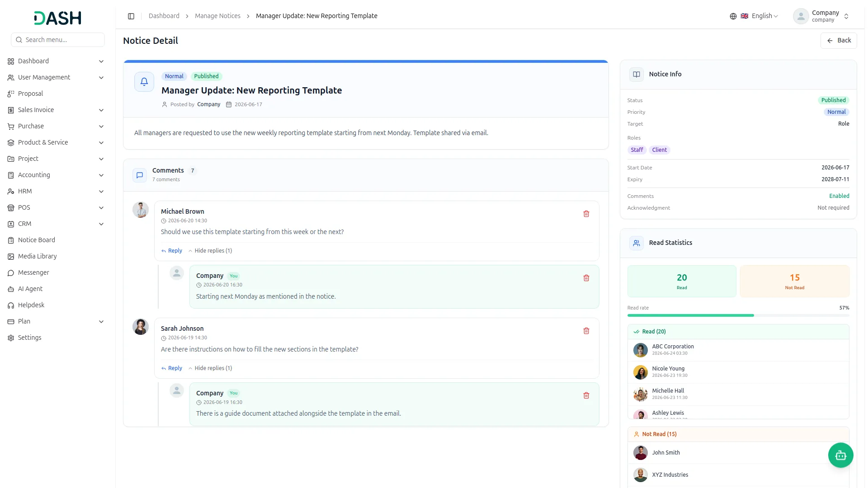Screen dimensions: 868x488
Task: Click the Read Statistics users icon
Action: pos(636,243)
